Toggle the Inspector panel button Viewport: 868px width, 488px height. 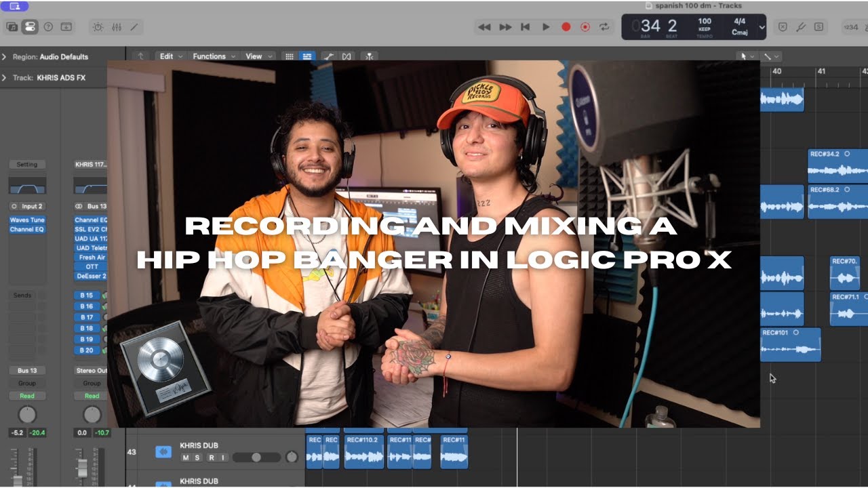point(30,27)
